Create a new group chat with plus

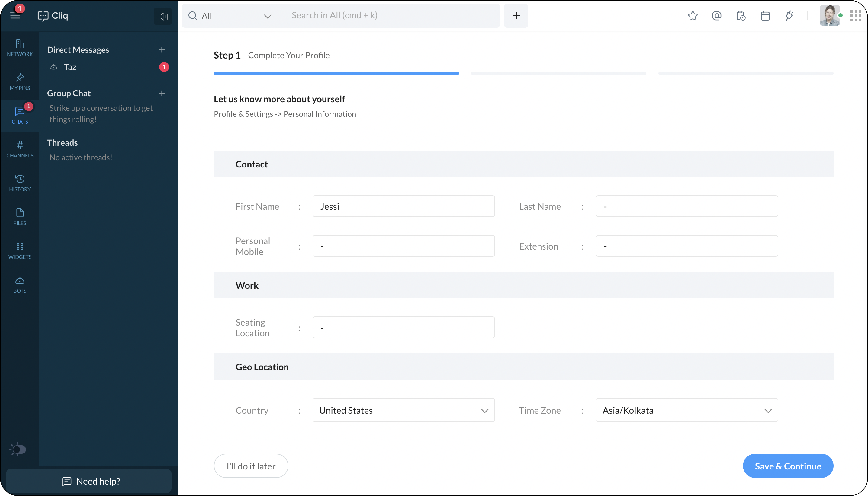[162, 93]
